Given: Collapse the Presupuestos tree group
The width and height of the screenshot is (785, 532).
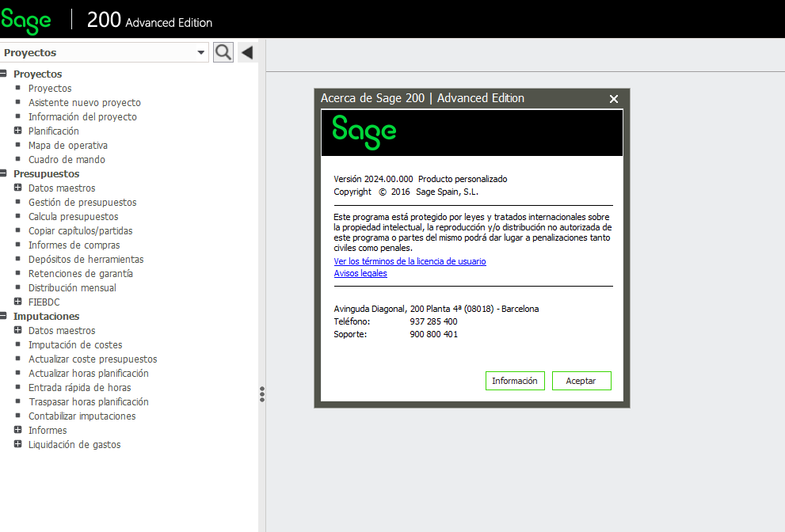Looking at the screenshot, I should 3,173.
